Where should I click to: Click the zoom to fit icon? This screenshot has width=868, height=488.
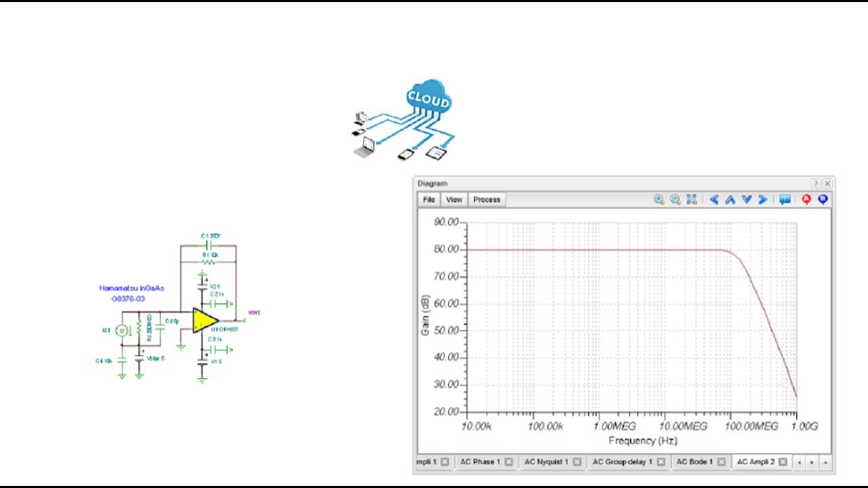[x=692, y=199]
